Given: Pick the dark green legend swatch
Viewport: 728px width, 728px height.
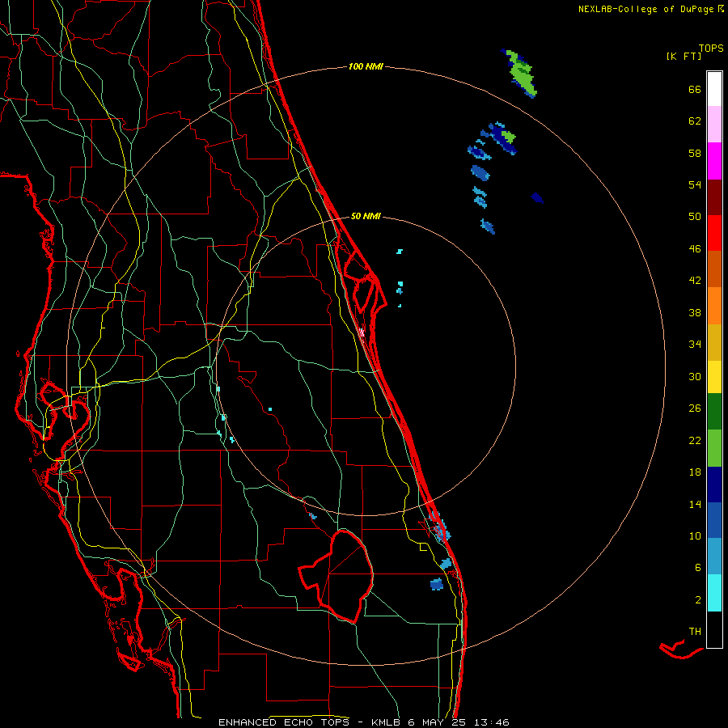Looking at the screenshot, I should coord(714,412).
